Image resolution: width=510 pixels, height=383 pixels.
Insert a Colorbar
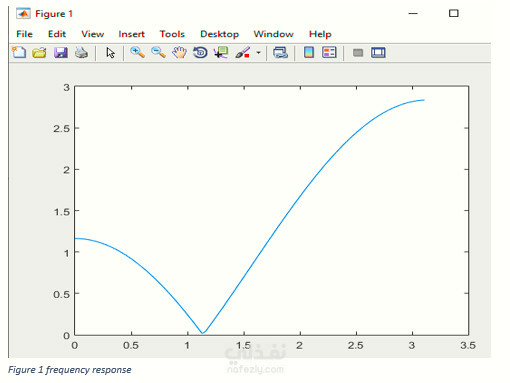coord(309,52)
